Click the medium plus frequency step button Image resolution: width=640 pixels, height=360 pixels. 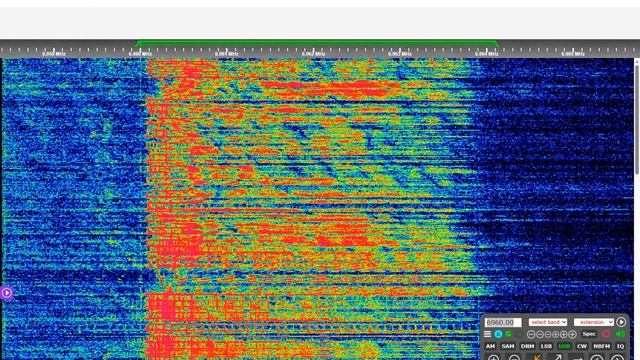tap(563, 334)
